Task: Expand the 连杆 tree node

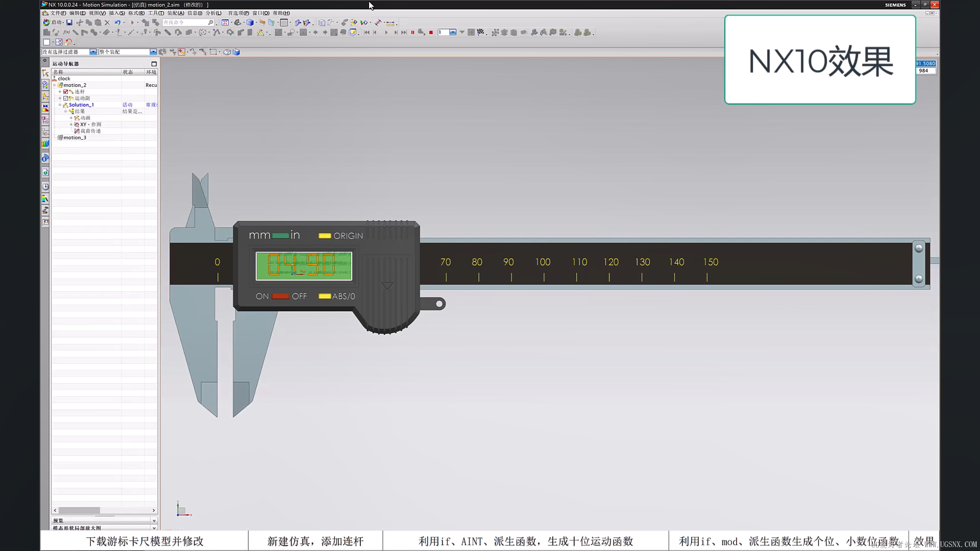Action: (x=60, y=92)
